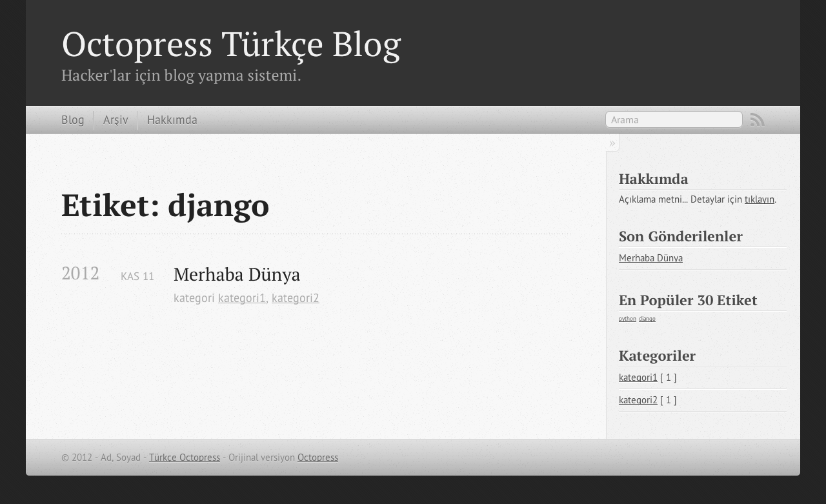Click the Hakkımda sidebar heading
This screenshot has width=826, height=504.
coord(653,179)
